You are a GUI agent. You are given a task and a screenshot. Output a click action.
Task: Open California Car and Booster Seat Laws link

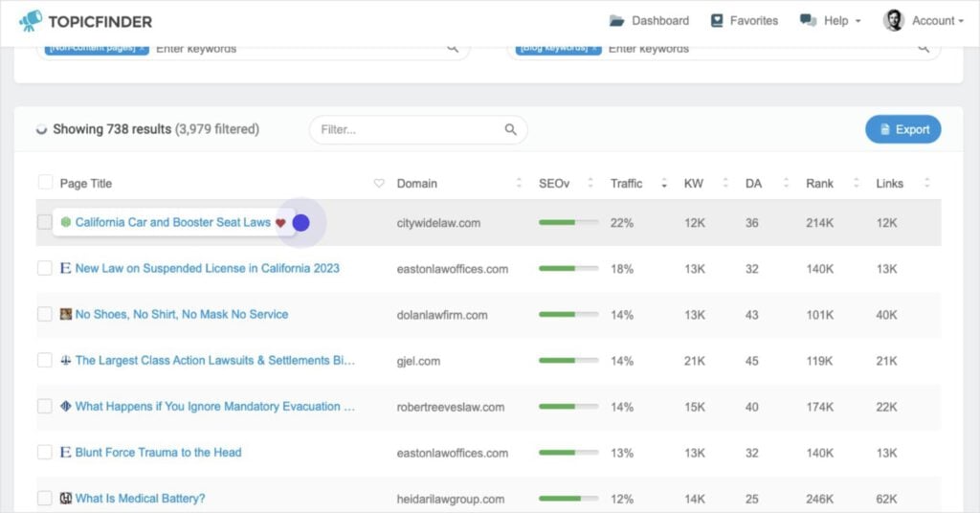click(173, 222)
